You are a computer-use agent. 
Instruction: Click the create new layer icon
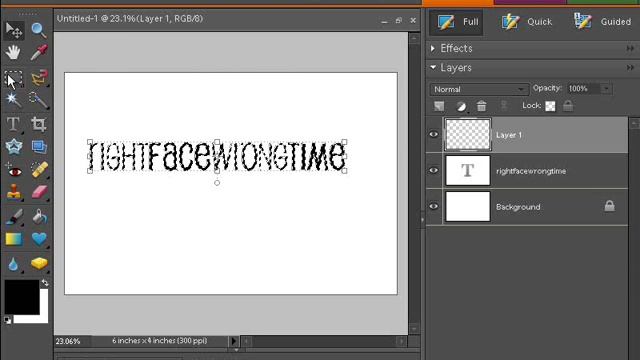439,107
